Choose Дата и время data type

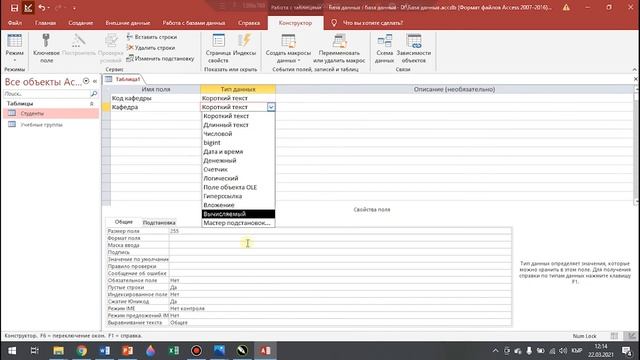[238, 151]
